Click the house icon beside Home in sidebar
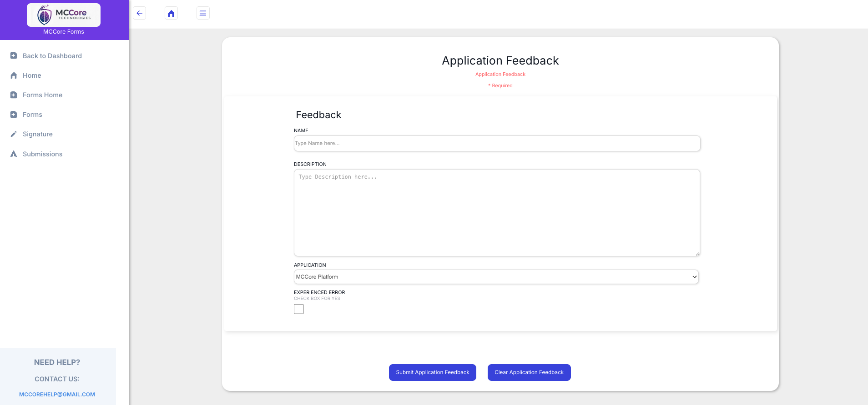The width and height of the screenshot is (868, 405). pos(14,75)
